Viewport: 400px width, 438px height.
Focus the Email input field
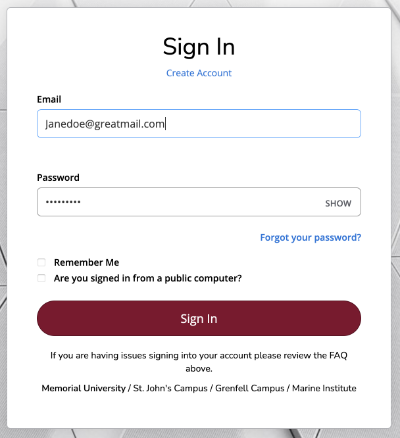click(x=199, y=123)
